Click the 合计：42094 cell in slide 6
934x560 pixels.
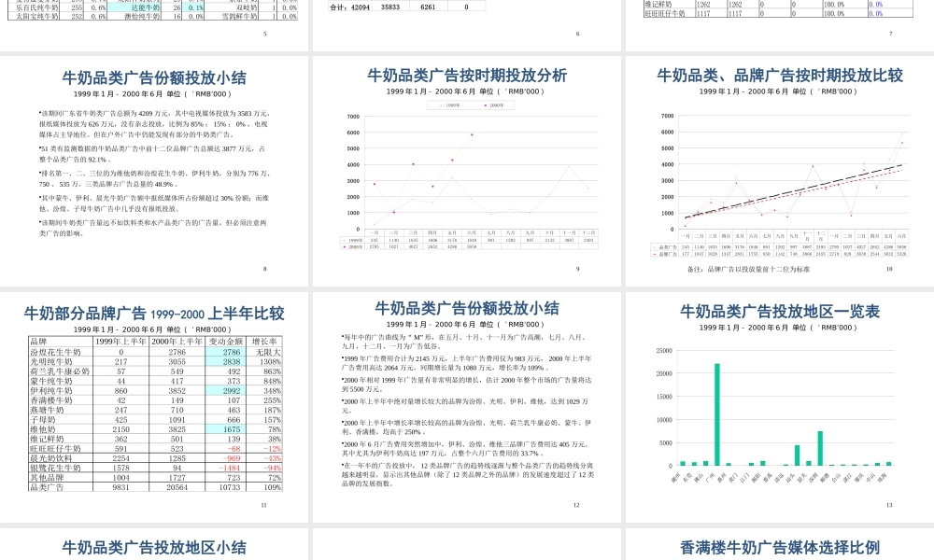(349, 7)
